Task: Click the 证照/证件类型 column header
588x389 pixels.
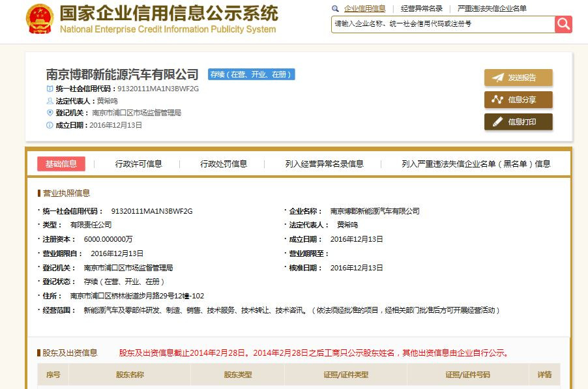Action: point(345,375)
